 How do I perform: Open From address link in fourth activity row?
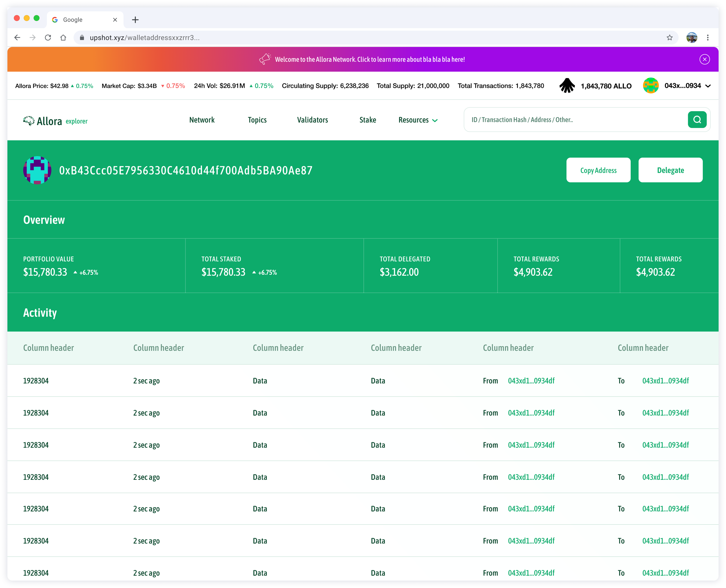point(531,477)
